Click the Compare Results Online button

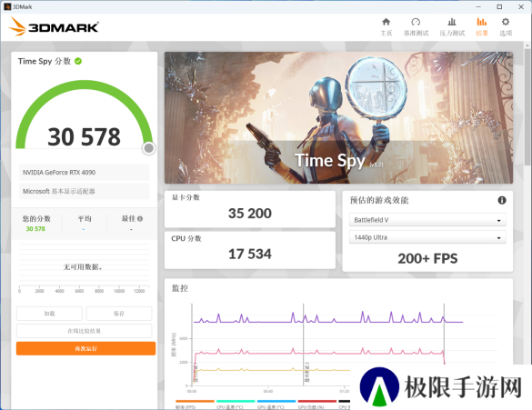(x=85, y=331)
